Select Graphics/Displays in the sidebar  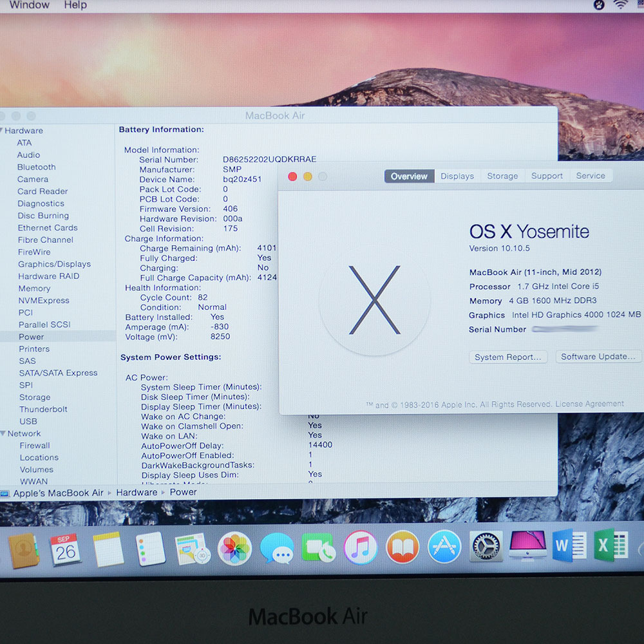[54, 264]
